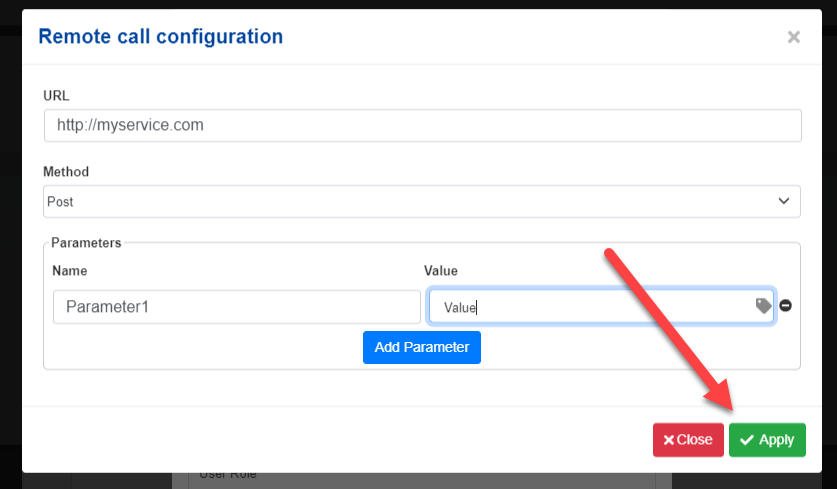Click the Value column header
The image size is (837, 489).
(440, 271)
